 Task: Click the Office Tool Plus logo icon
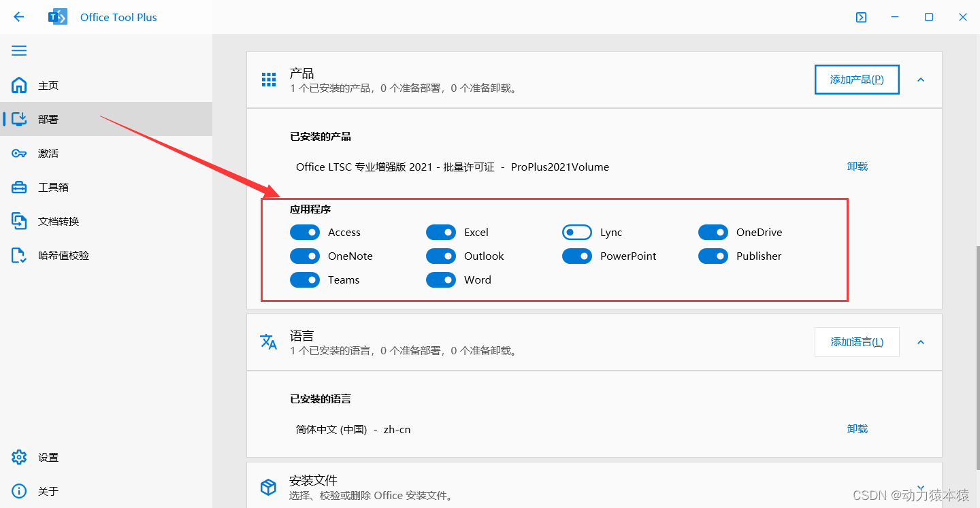point(58,17)
